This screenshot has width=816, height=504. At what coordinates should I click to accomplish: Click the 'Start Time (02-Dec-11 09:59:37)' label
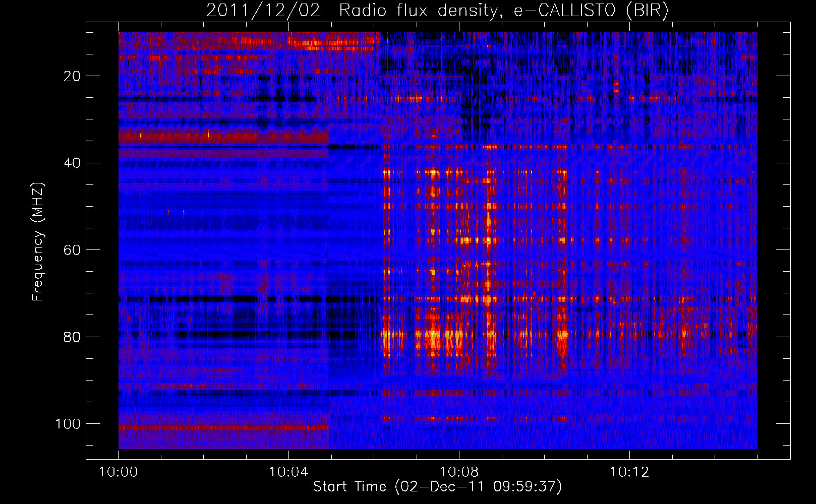click(x=437, y=487)
